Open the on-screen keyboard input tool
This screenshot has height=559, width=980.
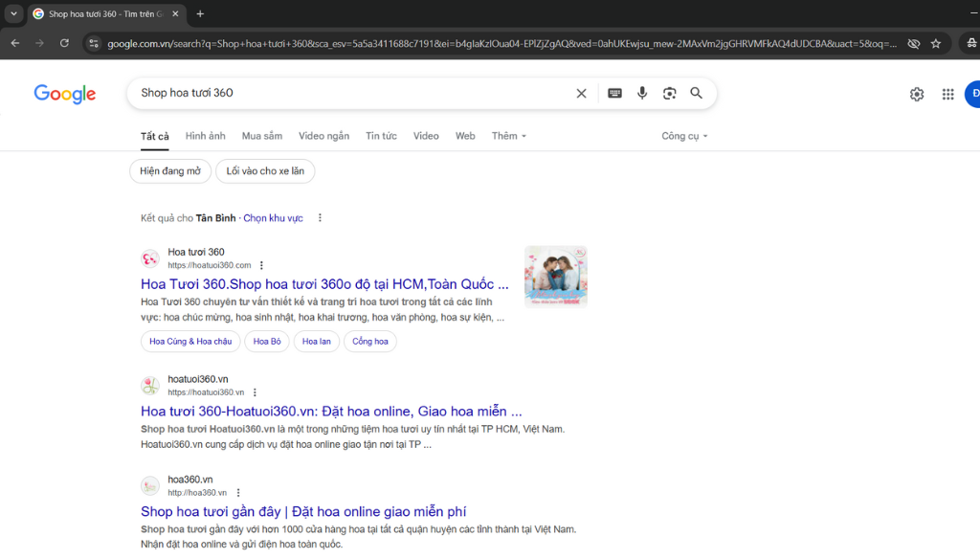[x=614, y=93]
